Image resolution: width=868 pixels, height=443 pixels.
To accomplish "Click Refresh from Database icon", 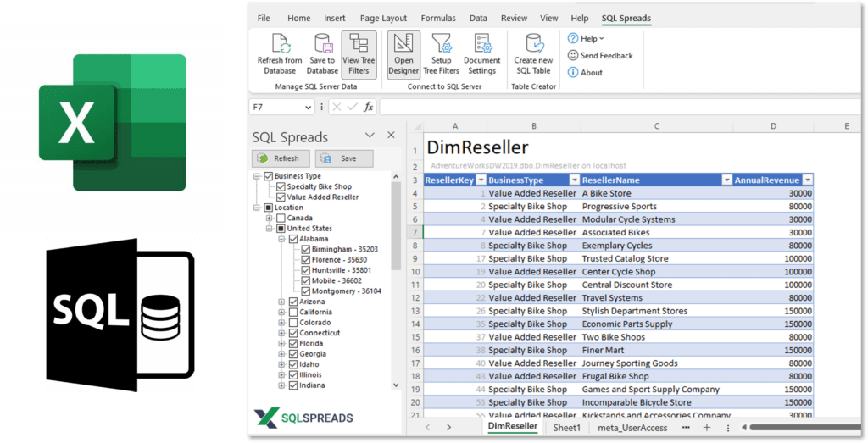I will 280,43.
